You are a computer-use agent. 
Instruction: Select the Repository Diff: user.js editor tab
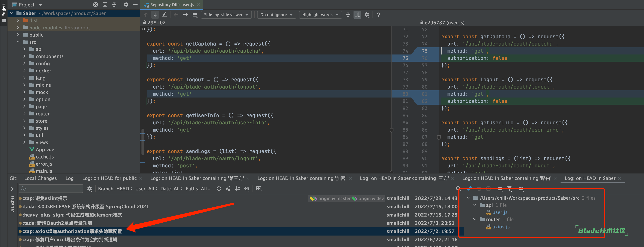[x=172, y=4]
